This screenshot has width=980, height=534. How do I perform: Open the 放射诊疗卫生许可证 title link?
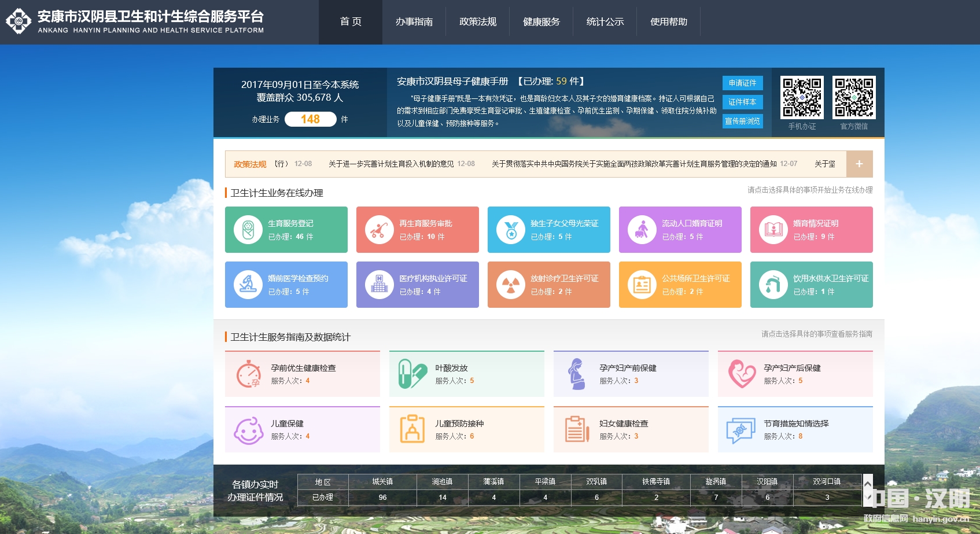[565, 278]
